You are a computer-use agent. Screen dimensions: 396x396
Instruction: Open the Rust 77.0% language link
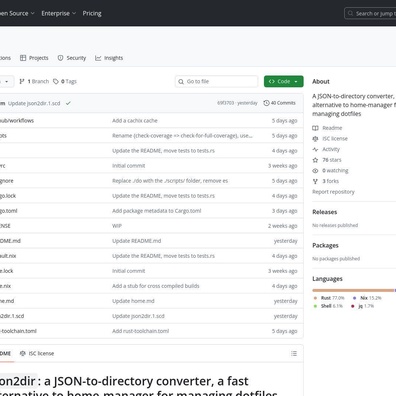[332, 298]
